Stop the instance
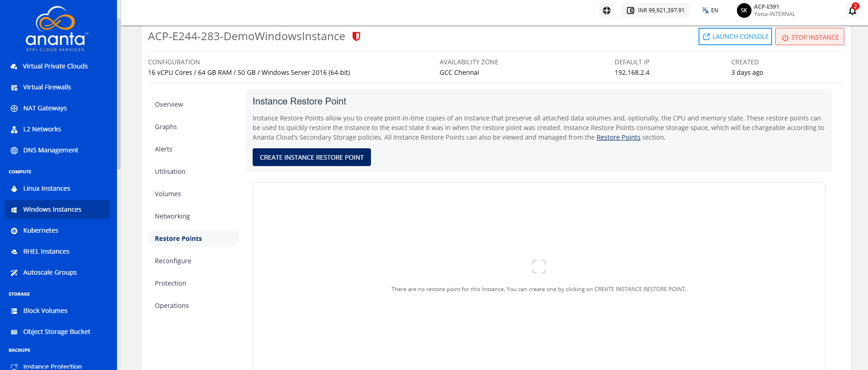 pyautogui.click(x=810, y=37)
